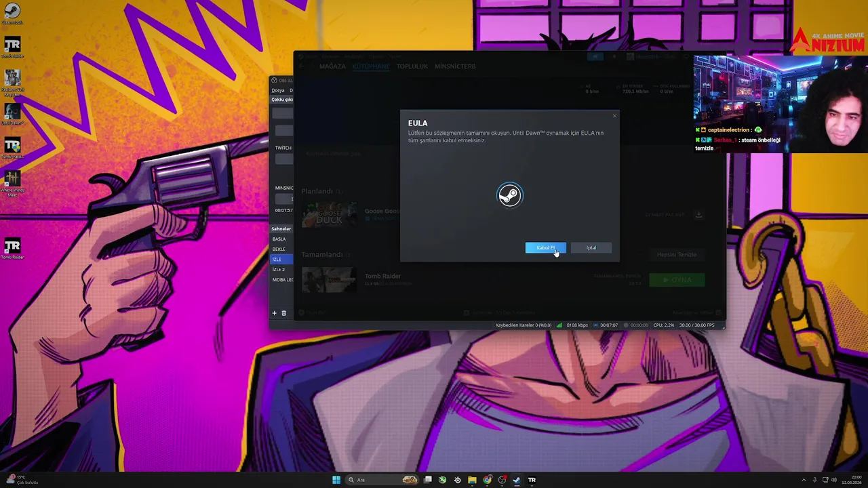Image resolution: width=868 pixels, height=488 pixels.
Task: Click 30.00 / 30.00 FPS status in OBS
Action: point(697,325)
